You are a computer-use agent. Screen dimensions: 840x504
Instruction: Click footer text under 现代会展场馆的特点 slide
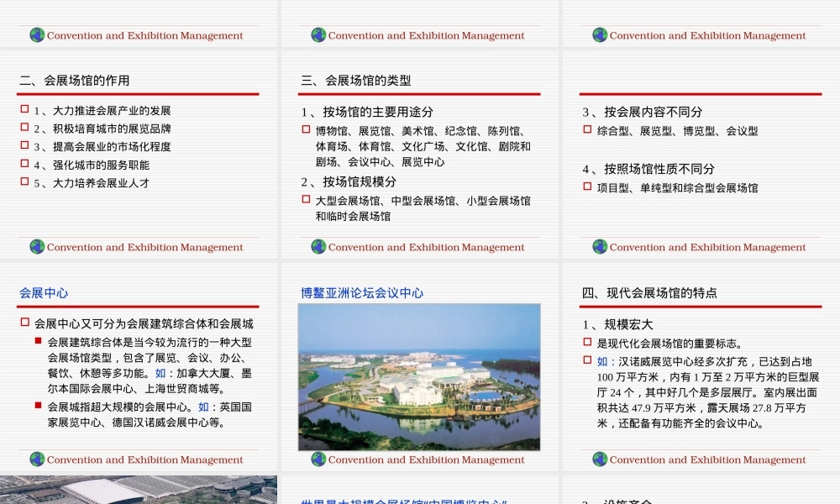707,460
